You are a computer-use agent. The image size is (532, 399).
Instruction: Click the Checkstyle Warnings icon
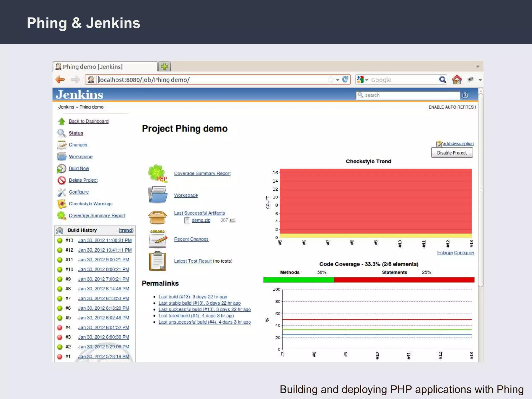tap(62, 204)
